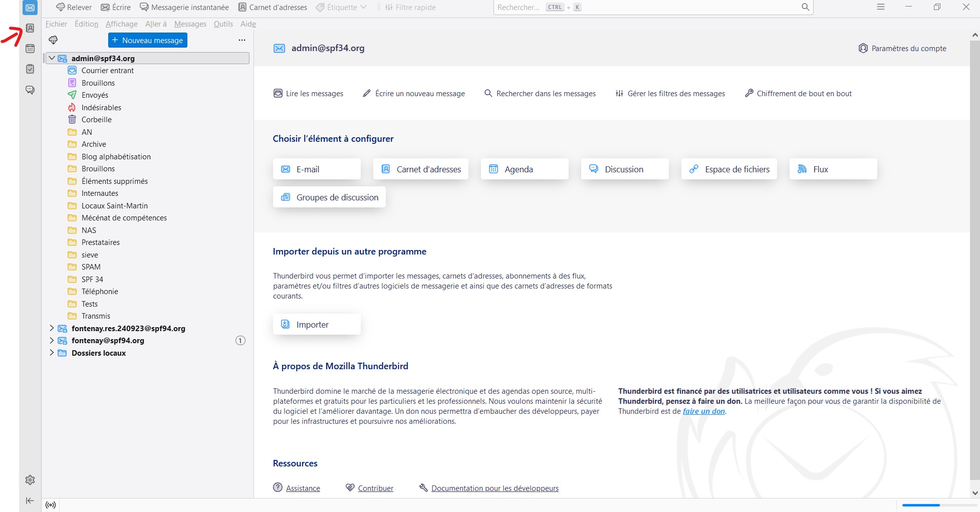Click the online status indicator icon

(51, 505)
